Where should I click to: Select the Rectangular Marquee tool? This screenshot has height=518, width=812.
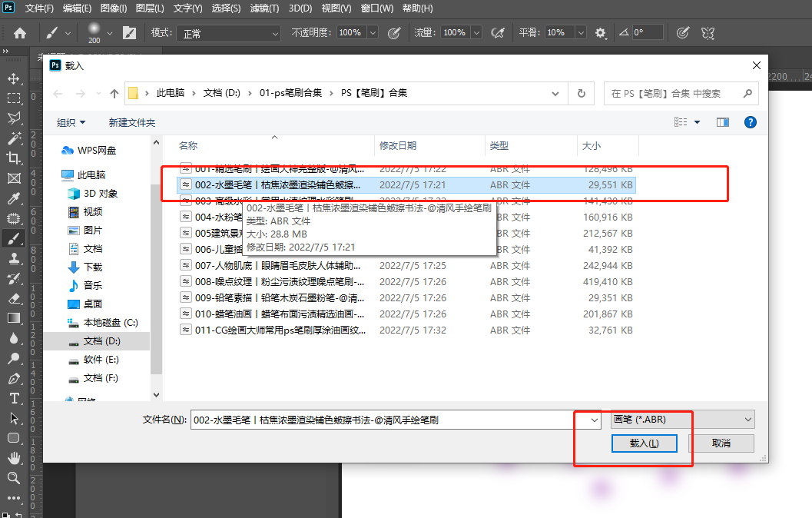click(14, 98)
